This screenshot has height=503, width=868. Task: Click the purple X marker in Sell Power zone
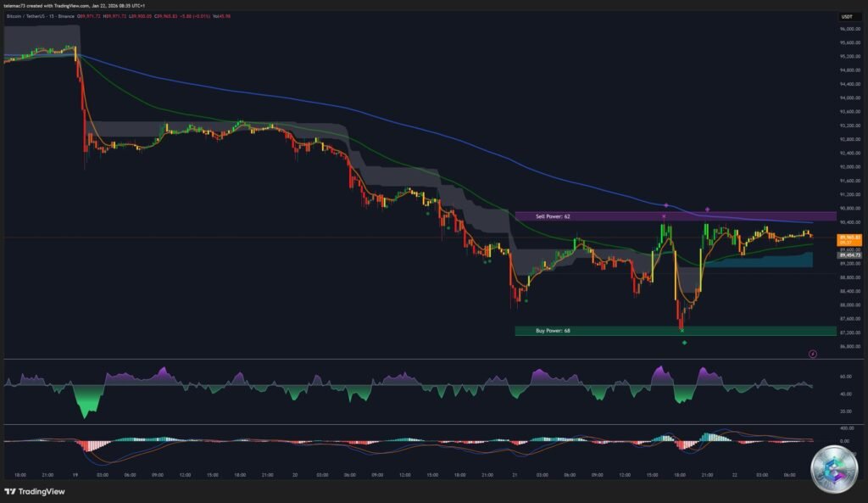click(x=665, y=217)
